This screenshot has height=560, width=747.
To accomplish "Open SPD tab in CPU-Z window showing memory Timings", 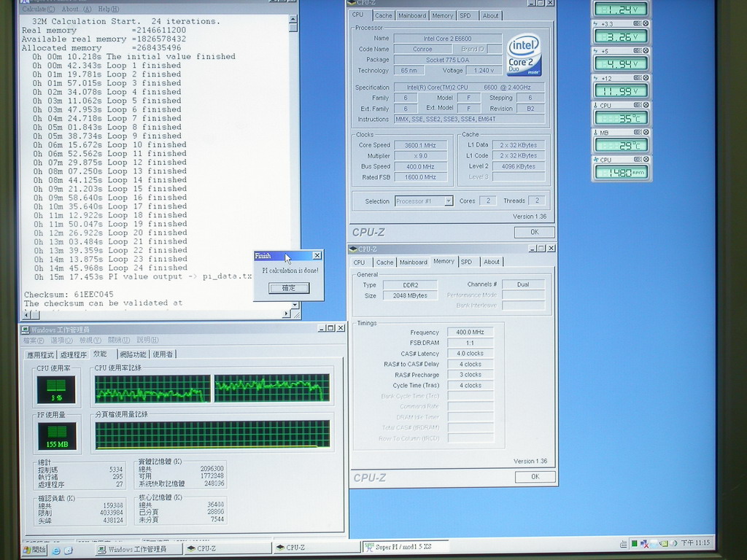I will pyautogui.click(x=466, y=262).
